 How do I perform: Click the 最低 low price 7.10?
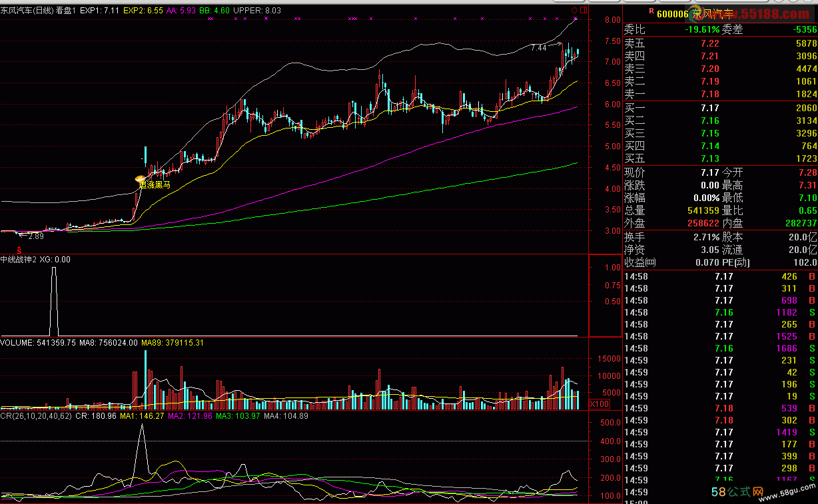[807, 198]
